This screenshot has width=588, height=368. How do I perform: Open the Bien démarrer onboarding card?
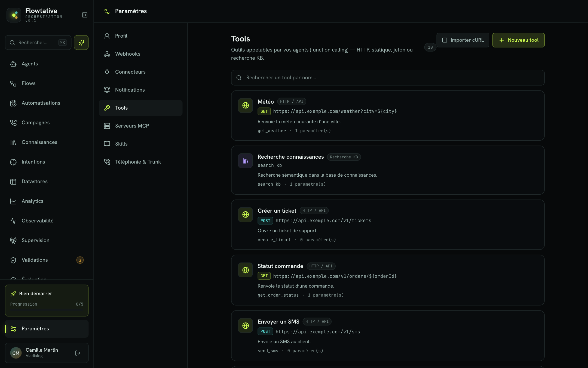47,300
